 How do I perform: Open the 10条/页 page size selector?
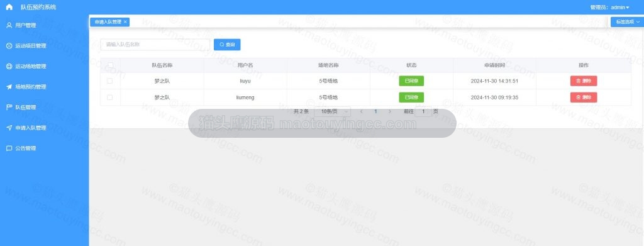point(332,111)
